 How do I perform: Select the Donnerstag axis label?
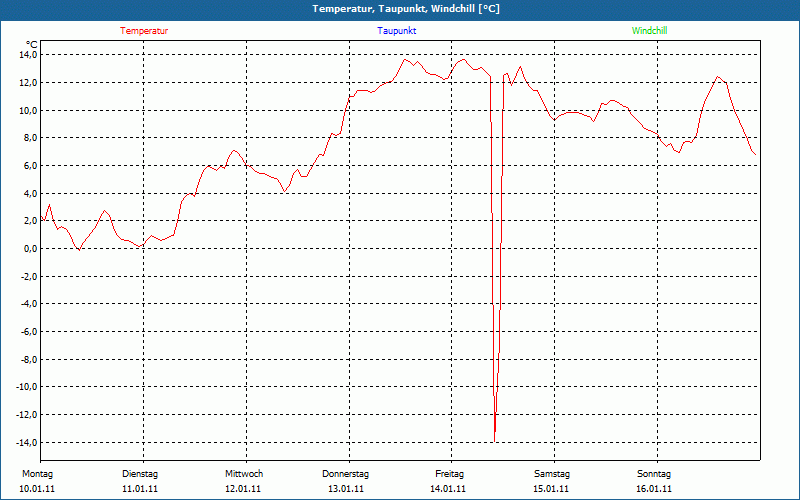345,474
